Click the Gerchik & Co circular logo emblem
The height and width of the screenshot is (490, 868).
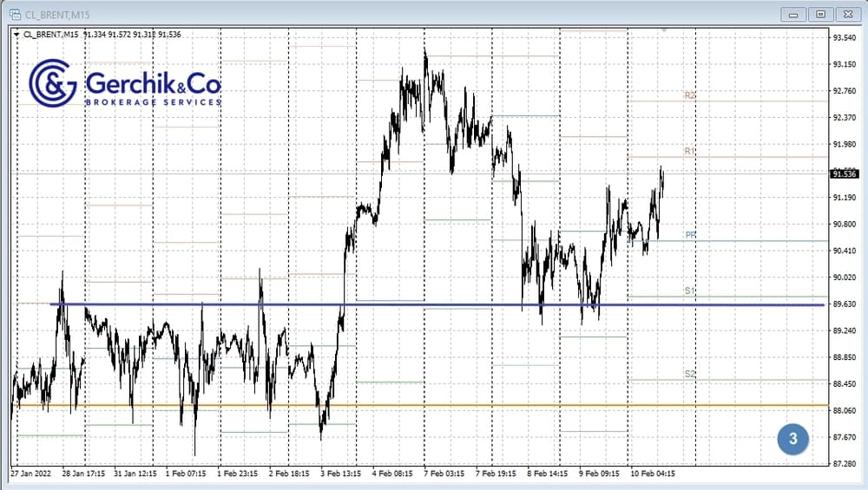[x=54, y=84]
